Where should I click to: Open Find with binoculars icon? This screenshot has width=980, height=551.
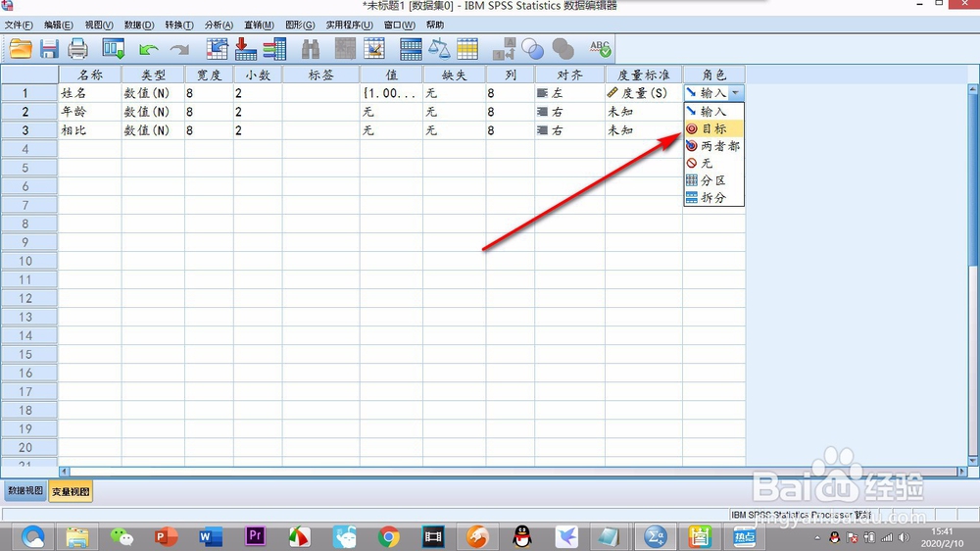pos(310,49)
